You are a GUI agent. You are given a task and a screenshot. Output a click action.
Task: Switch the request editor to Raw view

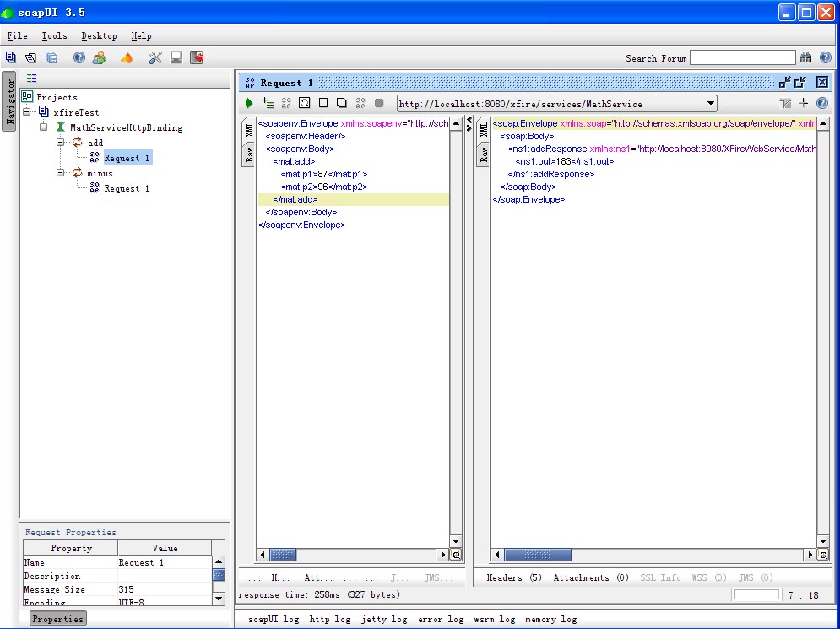tap(249, 154)
